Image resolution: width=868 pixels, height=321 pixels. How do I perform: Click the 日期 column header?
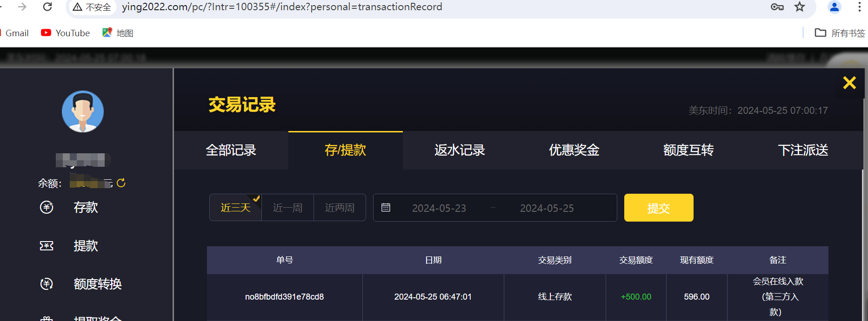(x=433, y=260)
